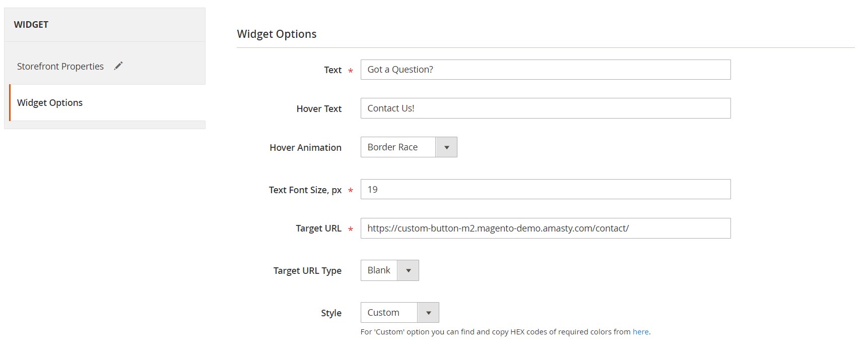Click the Style dropdown arrow button
The height and width of the screenshot is (345, 868).
tap(428, 313)
